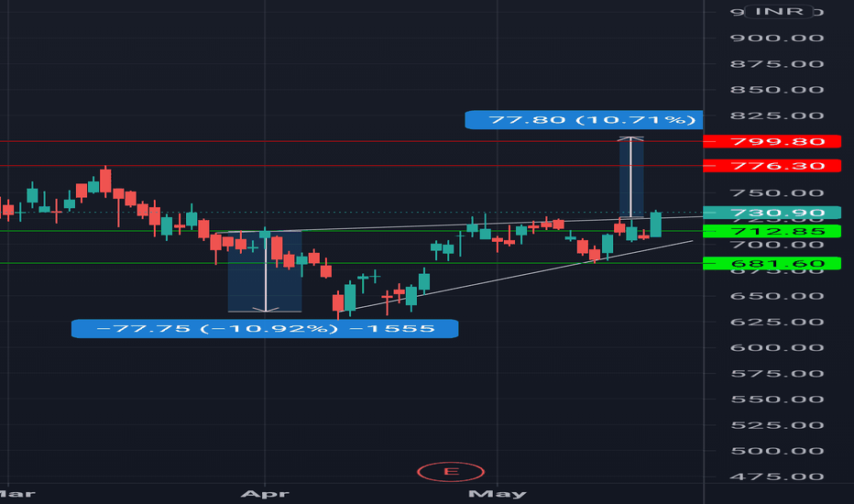This screenshot has width=854, height=504.
Task: Click the 550.00 price axis tick
Action: (777, 400)
